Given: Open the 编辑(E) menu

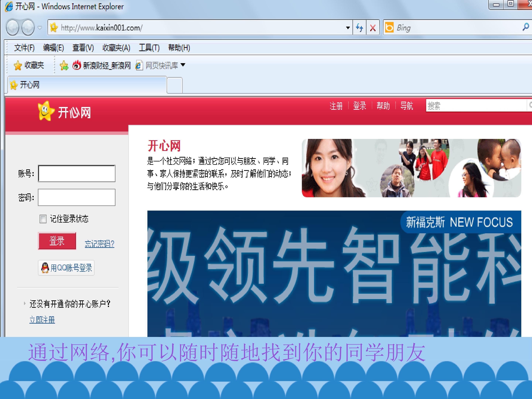Looking at the screenshot, I should coord(53,48).
